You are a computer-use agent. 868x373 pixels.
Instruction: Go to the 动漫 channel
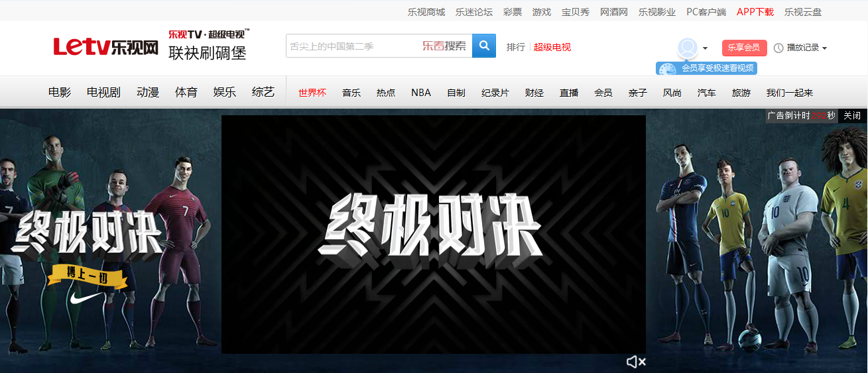pos(148,92)
